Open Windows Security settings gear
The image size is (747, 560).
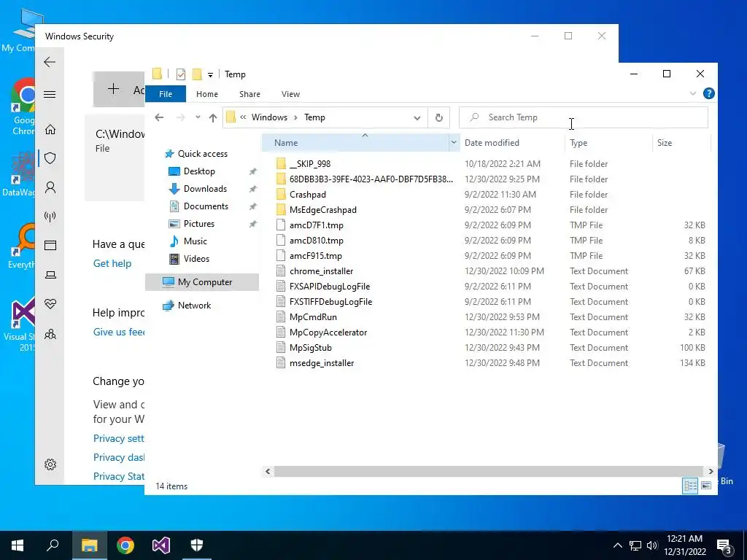50,464
